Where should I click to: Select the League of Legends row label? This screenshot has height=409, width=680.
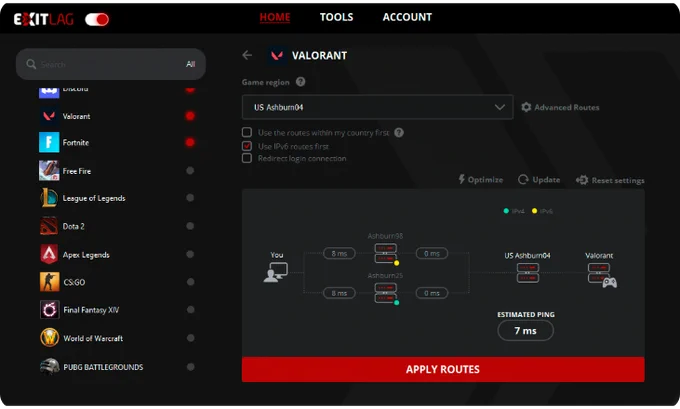(94, 198)
